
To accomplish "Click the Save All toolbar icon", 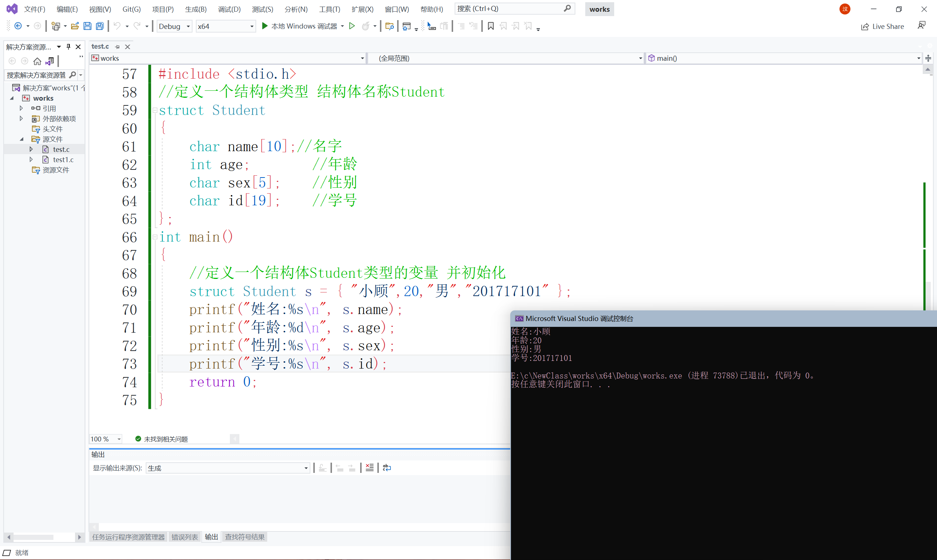I will click(x=100, y=26).
